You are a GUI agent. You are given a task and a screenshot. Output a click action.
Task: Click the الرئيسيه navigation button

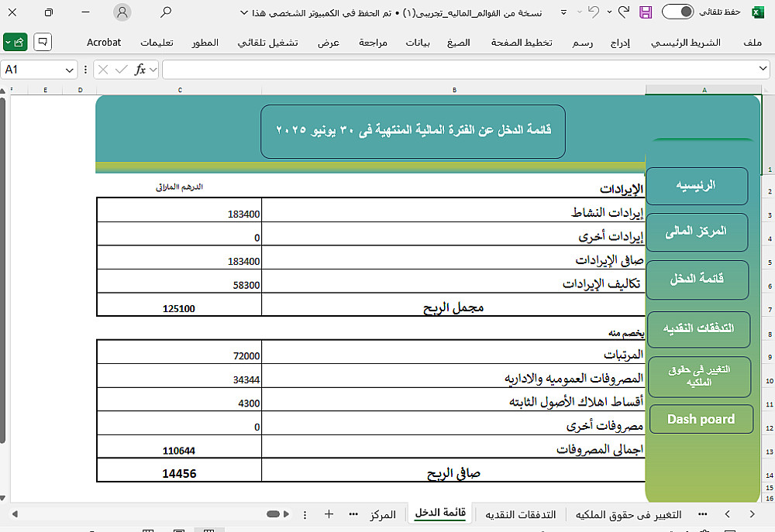coord(697,186)
